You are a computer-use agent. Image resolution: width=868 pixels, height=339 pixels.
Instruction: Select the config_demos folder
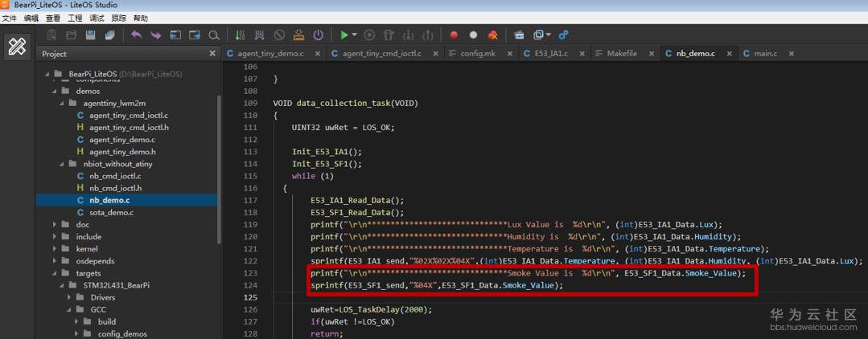click(x=122, y=334)
